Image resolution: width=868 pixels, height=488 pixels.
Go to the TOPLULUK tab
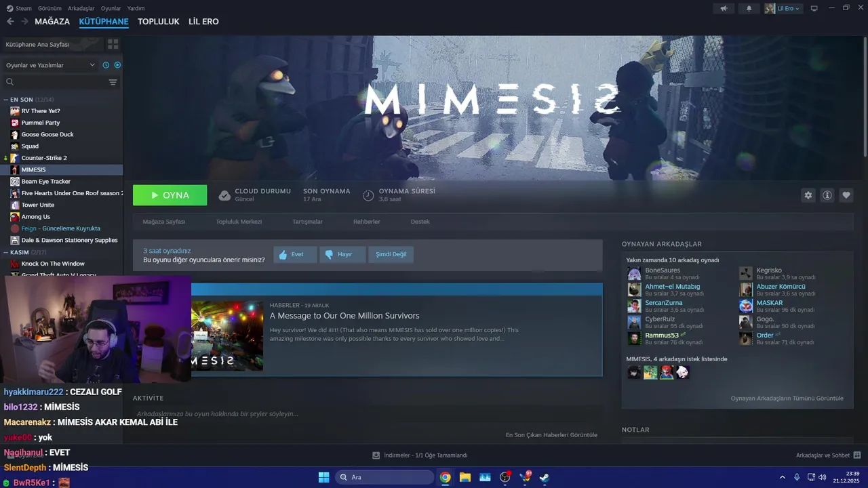159,22
